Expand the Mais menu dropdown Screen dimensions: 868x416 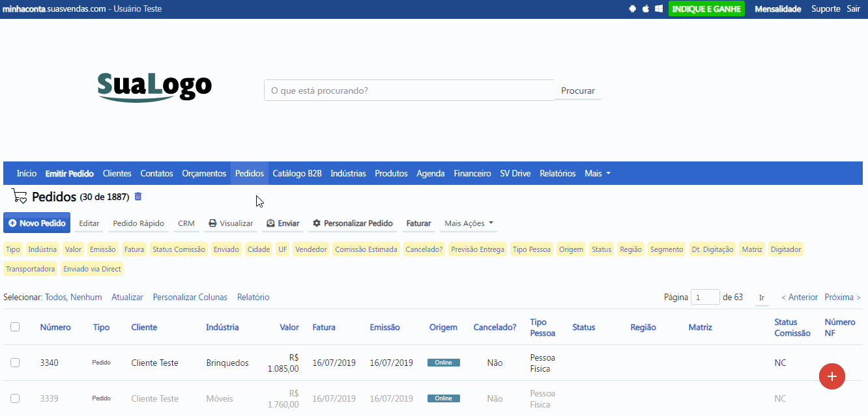(598, 173)
